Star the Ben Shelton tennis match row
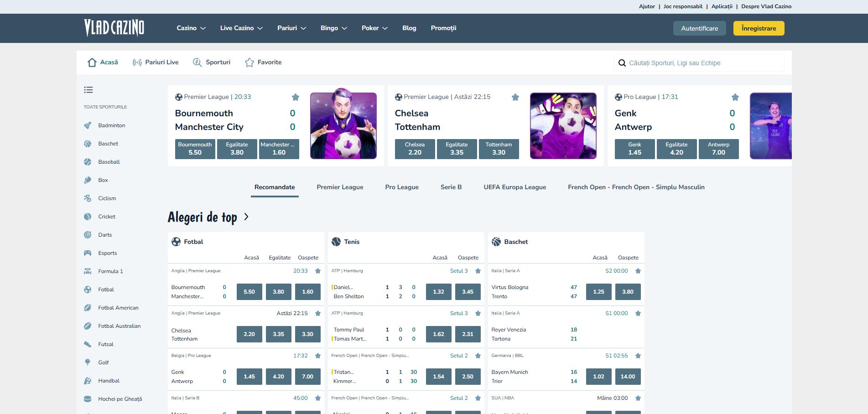The height and width of the screenshot is (414, 868). (478, 271)
